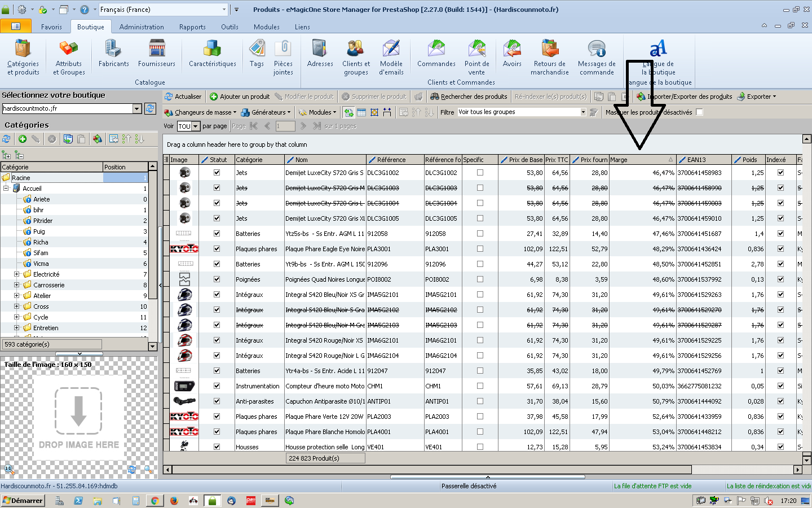This screenshot has width=812, height=508.
Task: Toggle Indexé for Poignées Quad Noires
Action: click(x=780, y=279)
